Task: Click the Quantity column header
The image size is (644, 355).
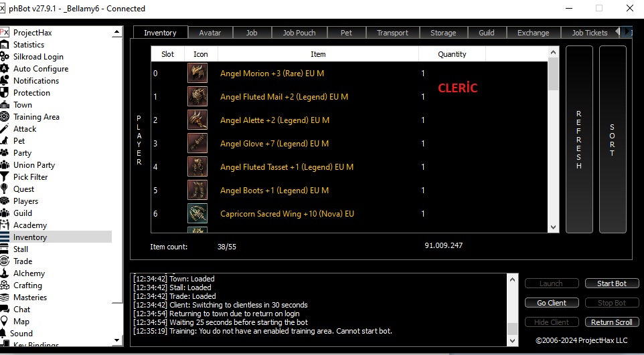Action: (x=452, y=54)
